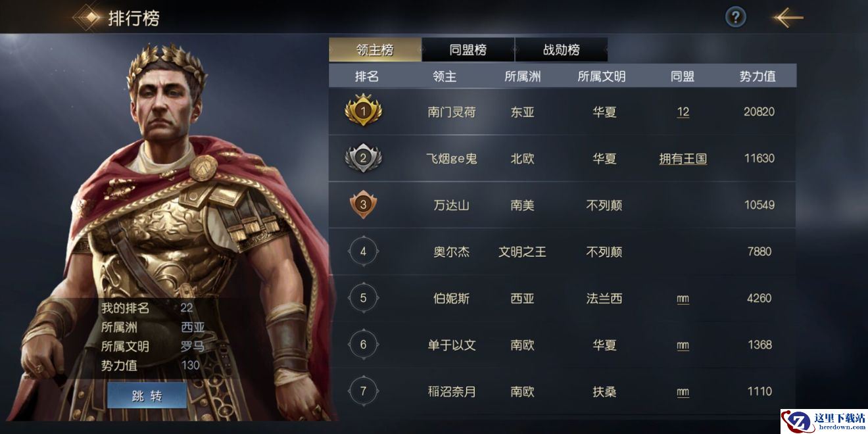This screenshot has width=868, height=434.
Task: Click the 跳转 button
Action: [147, 396]
